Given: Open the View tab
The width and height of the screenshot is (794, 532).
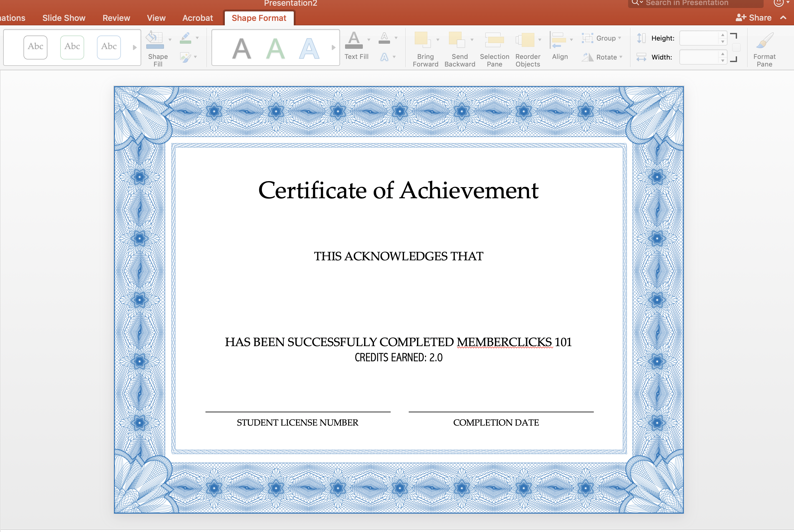Looking at the screenshot, I should click(156, 18).
